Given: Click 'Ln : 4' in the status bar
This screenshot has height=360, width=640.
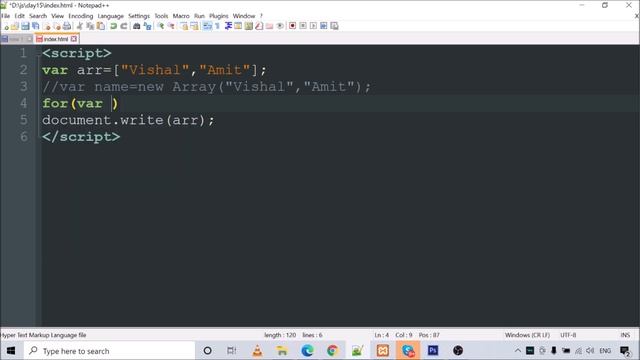Looking at the screenshot, I should pyautogui.click(x=382, y=335).
